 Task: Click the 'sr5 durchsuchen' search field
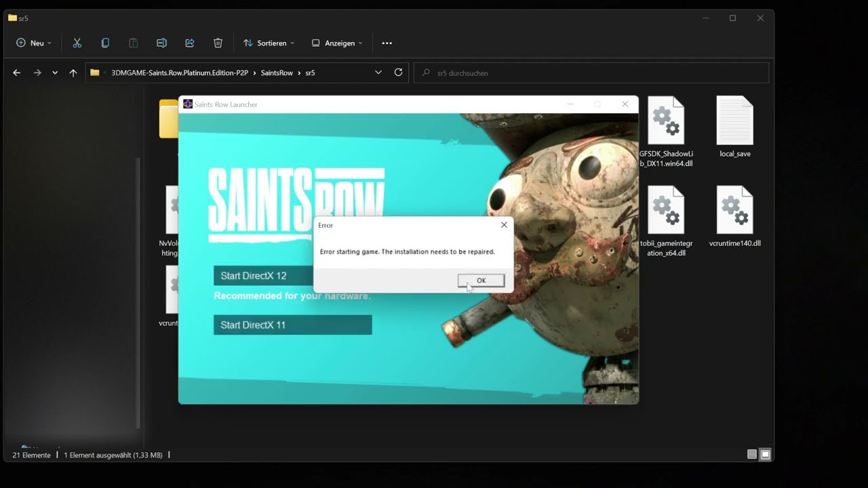(x=592, y=73)
